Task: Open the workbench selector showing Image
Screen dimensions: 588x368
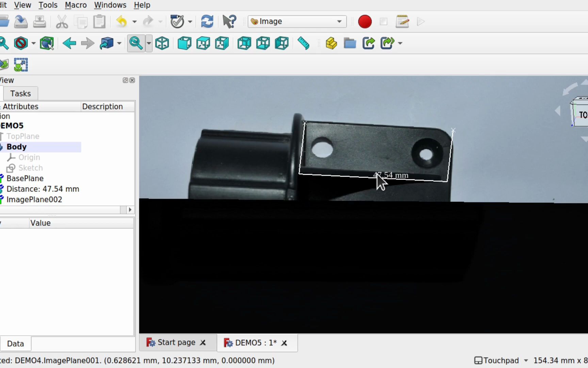Action: [296, 21]
